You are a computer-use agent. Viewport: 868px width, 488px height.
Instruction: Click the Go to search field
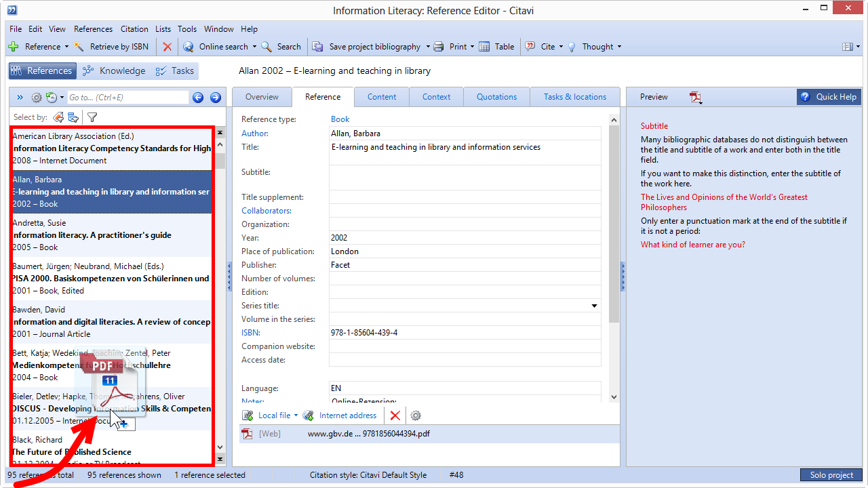[127, 98]
